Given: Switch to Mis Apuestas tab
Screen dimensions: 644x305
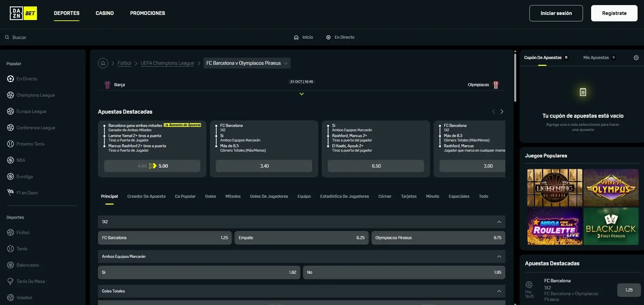Looking at the screenshot, I should (x=599, y=58).
